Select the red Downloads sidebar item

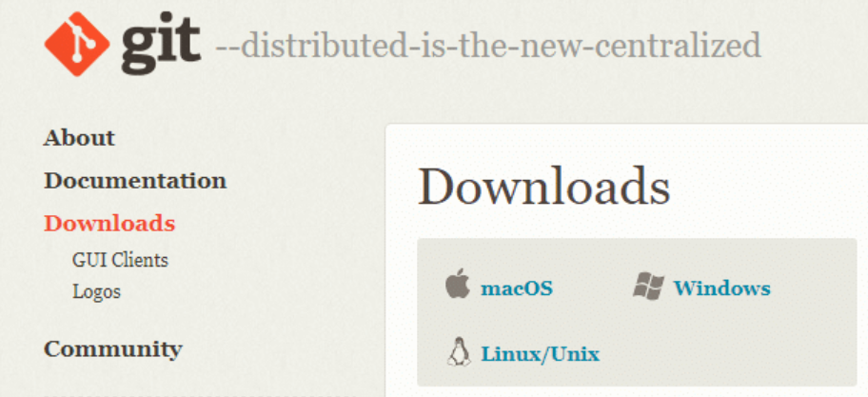pos(109,223)
